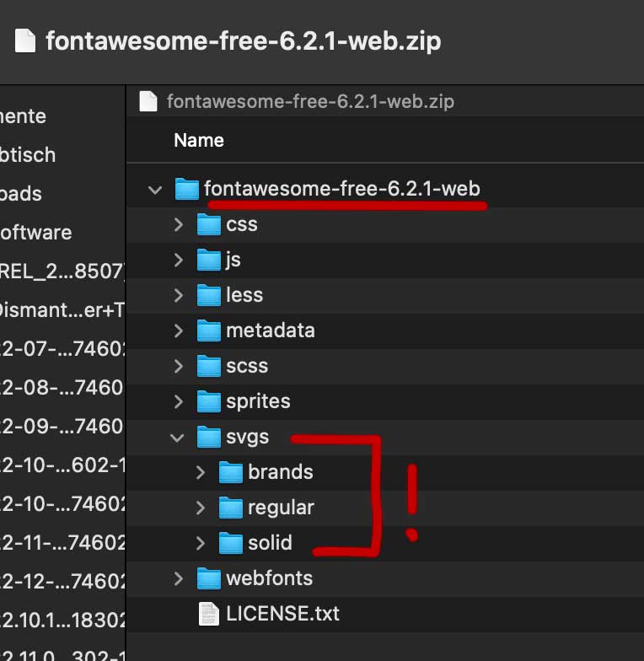Open the sidebar item '2-09-...7460'
644x661 pixels.
click(62, 427)
